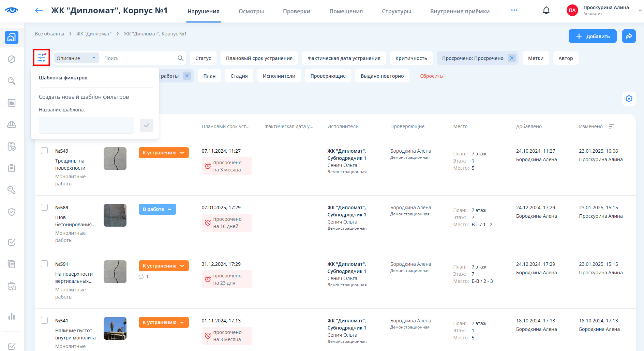644x351 pixels.
Task: Open the К устранению dropdown for №549
Action: pos(163,153)
